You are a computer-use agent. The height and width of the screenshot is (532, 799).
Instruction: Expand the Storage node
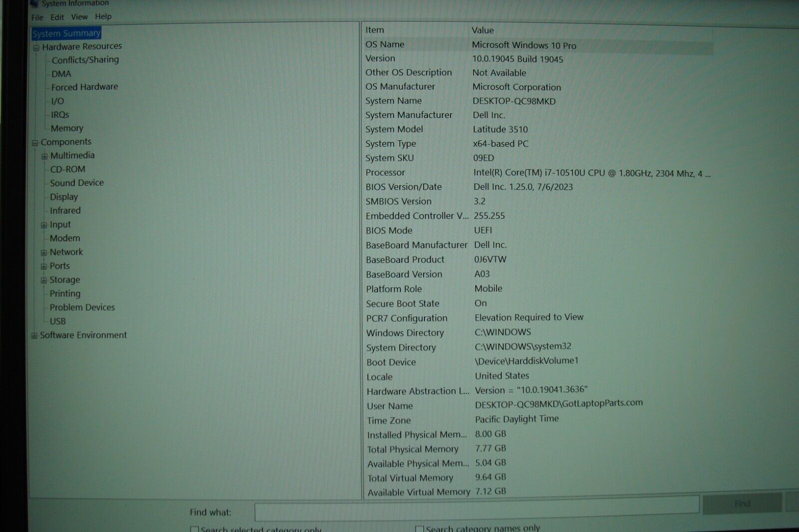[44, 281]
